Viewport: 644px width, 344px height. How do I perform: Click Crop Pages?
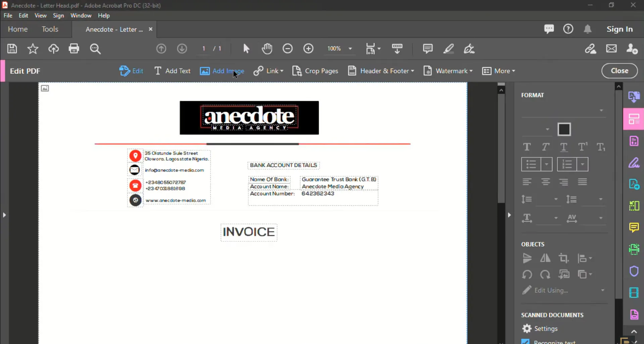(x=315, y=71)
